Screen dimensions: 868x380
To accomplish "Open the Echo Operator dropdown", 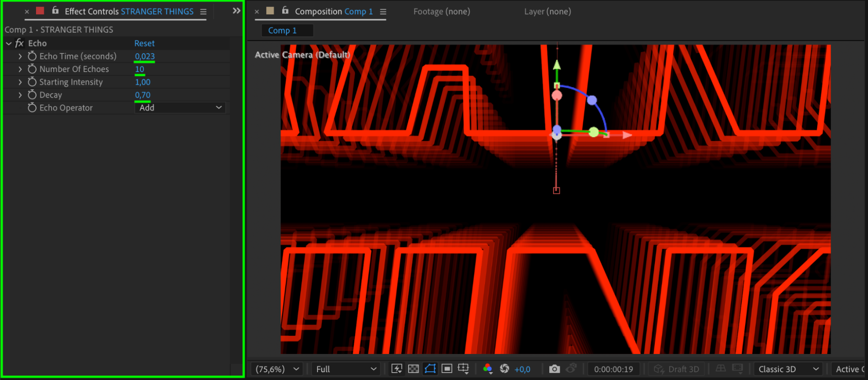I will tap(180, 108).
